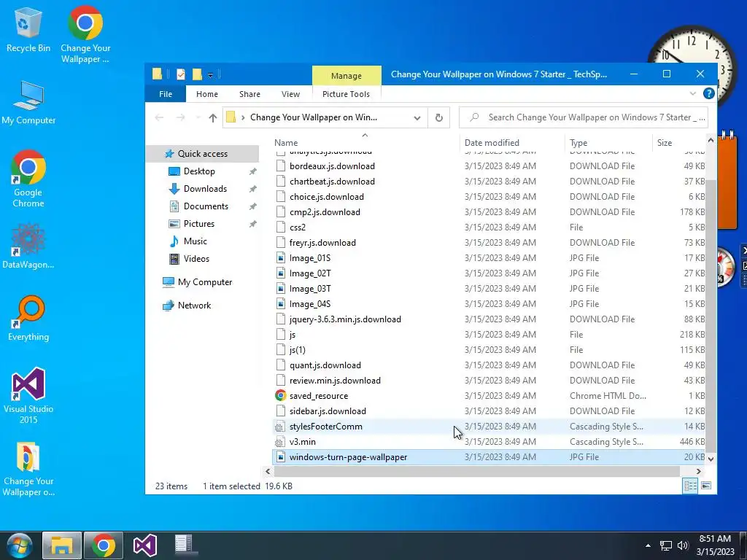Viewport: 747px width, 560px height.
Task: Click the Chrome taskbar icon
Action: pyautogui.click(x=104, y=545)
